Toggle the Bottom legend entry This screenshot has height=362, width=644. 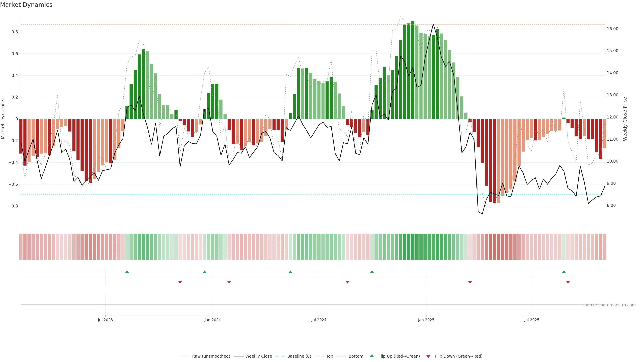[356, 356]
